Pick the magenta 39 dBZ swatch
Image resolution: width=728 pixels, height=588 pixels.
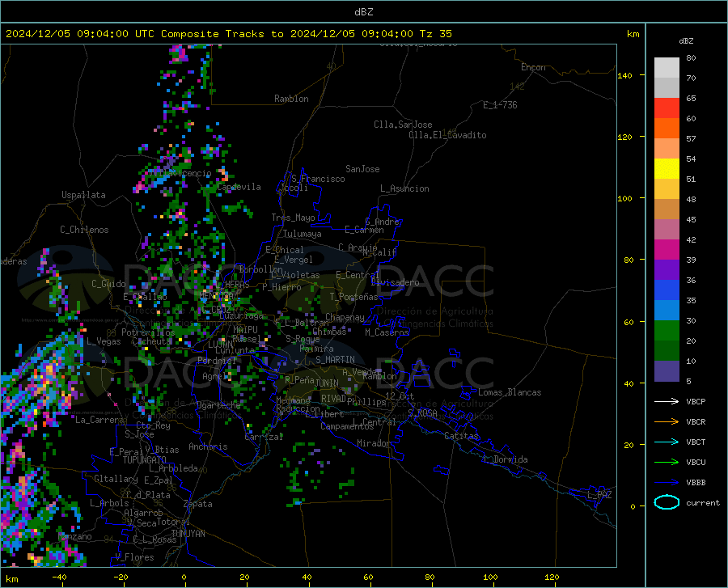tap(667, 250)
